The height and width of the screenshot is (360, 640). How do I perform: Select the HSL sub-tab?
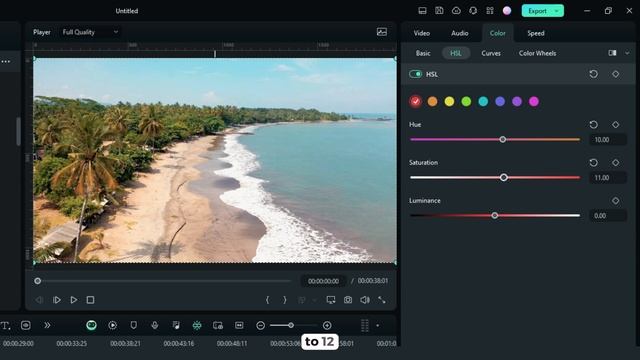456,53
